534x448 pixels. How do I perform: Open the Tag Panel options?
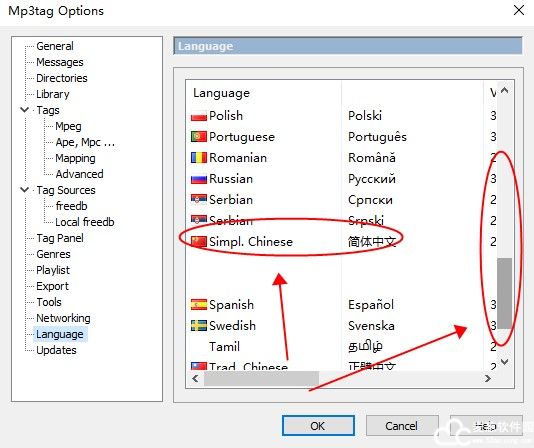[60, 238]
